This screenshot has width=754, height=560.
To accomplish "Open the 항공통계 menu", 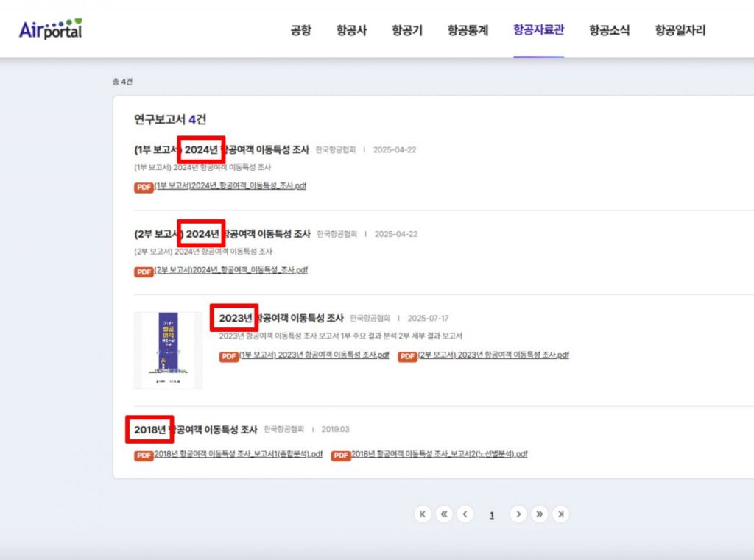I will coord(468,30).
